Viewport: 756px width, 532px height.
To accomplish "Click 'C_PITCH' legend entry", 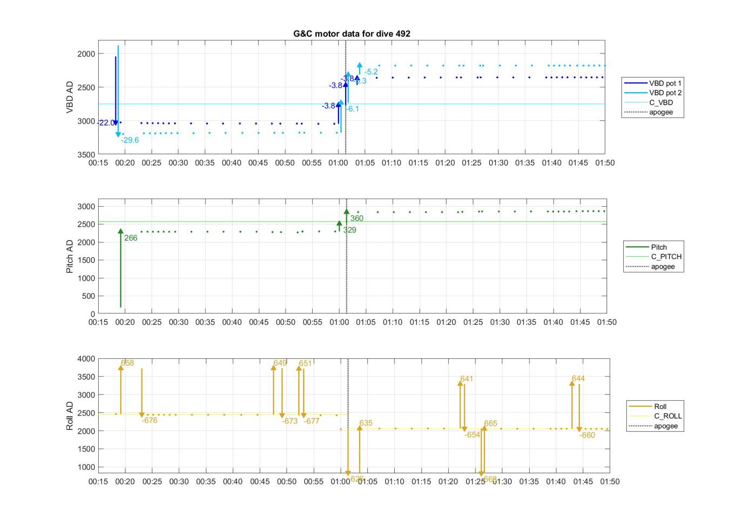I will click(653, 257).
